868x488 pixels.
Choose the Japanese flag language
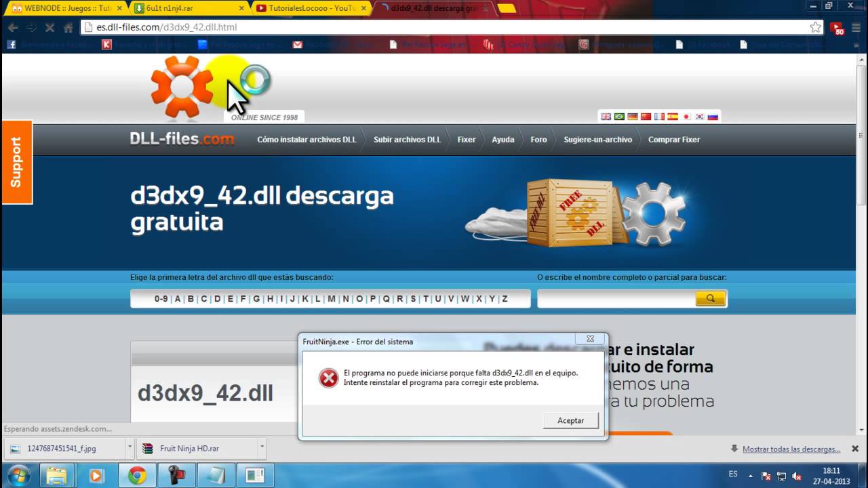point(686,117)
